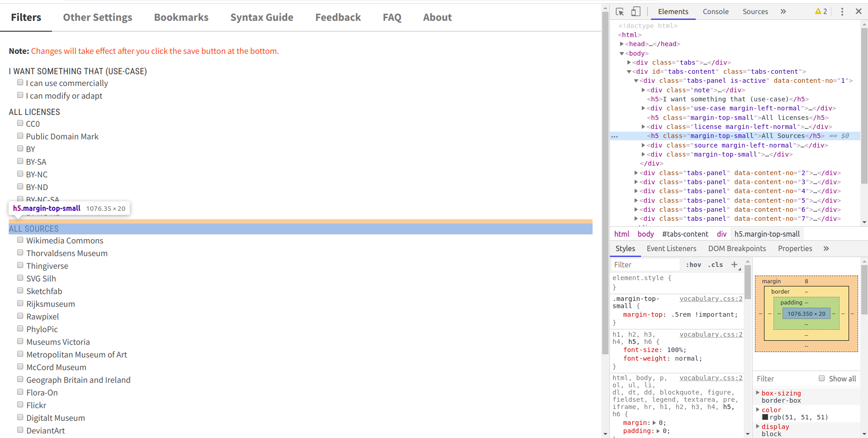Check the CC0 license checkbox
Image resolution: width=868 pixels, height=438 pixels.
(x=20, y=123)
